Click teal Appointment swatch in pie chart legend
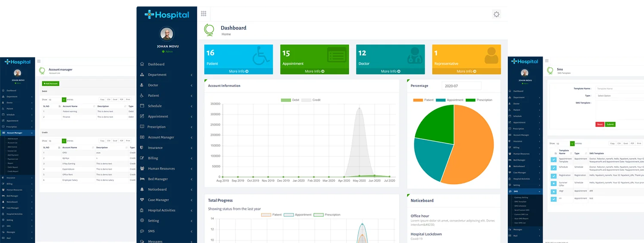The image size is (644, 243). click(441, 100)
